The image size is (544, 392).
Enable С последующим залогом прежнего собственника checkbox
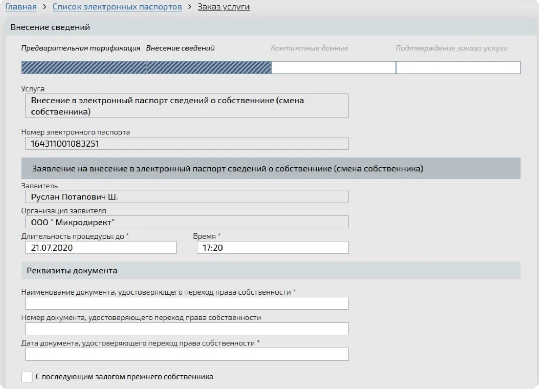pos(27,377)
